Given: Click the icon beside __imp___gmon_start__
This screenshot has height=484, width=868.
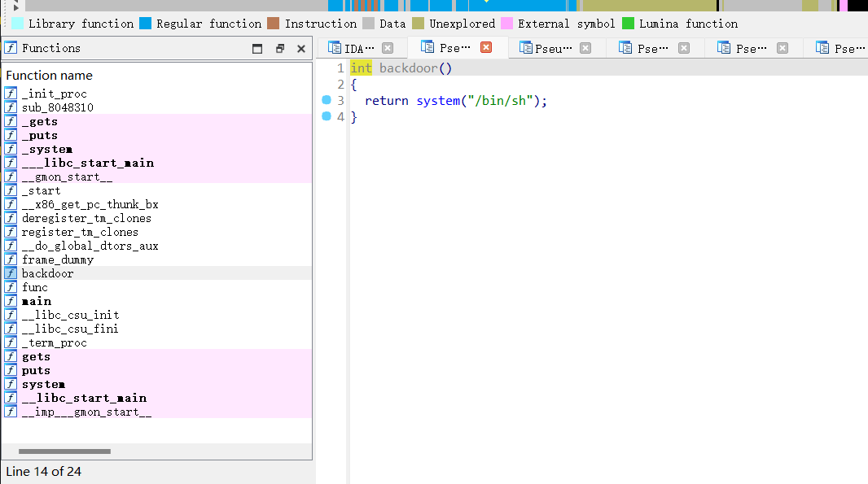Looking at the screenshot, I should 11,411.
